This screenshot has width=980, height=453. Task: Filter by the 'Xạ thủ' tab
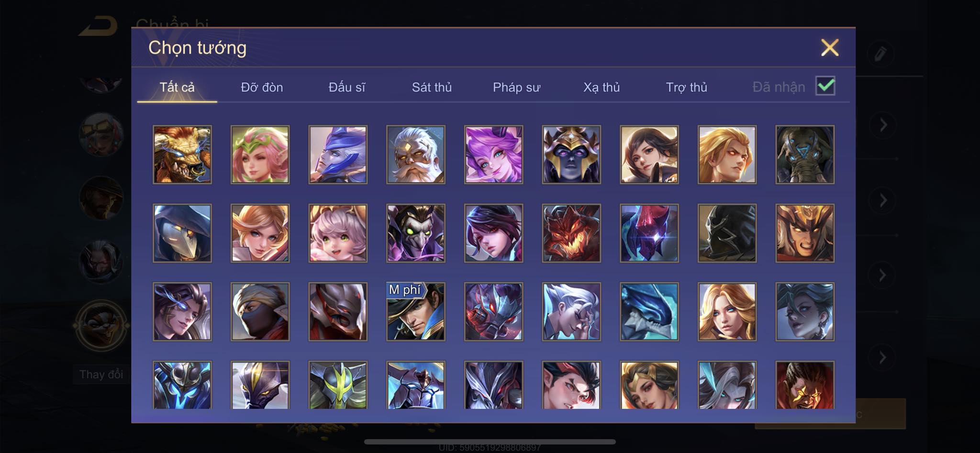point(601,87)
